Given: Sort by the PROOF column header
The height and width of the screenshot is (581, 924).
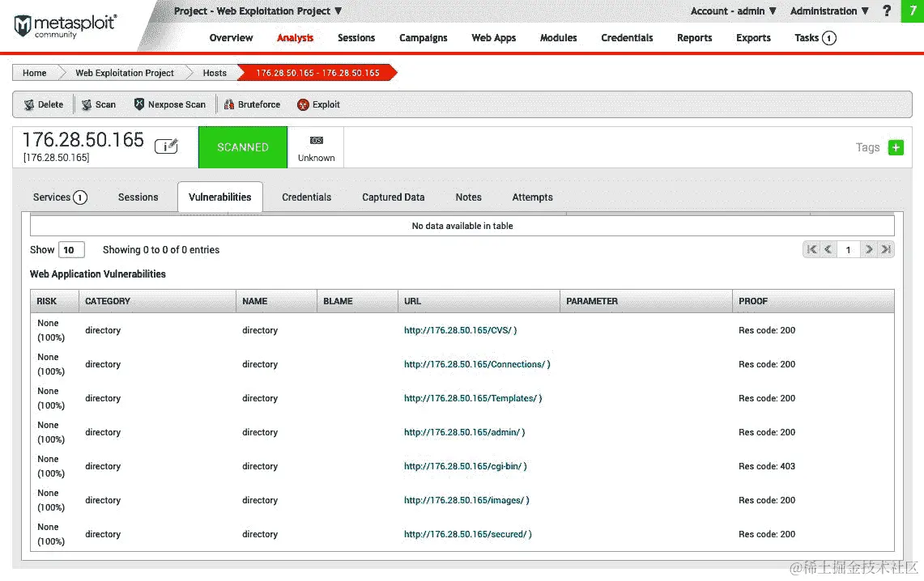Looking at the screenshot, I should tap(813, 301).
